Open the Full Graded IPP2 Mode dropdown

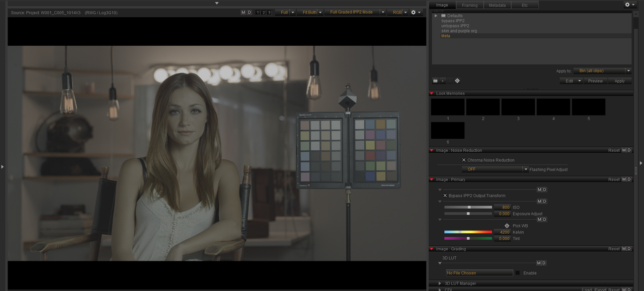point(355,13)
